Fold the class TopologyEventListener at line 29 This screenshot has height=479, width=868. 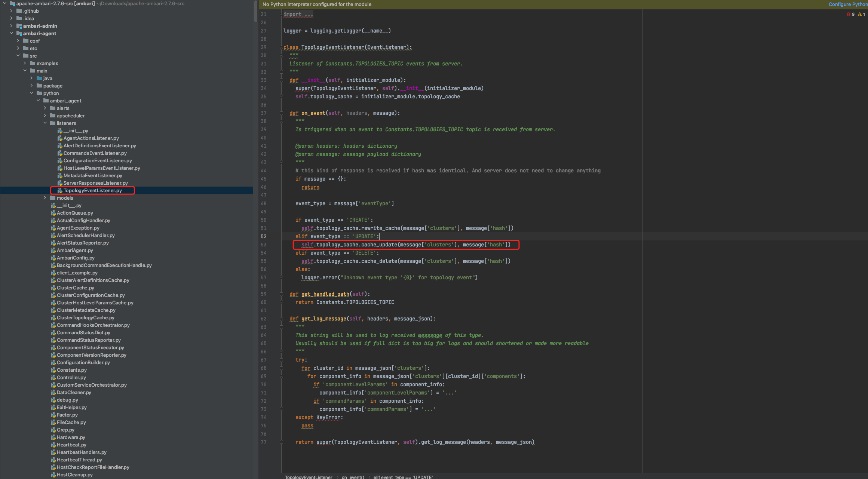pyautogui.click(x=281, y=47)
